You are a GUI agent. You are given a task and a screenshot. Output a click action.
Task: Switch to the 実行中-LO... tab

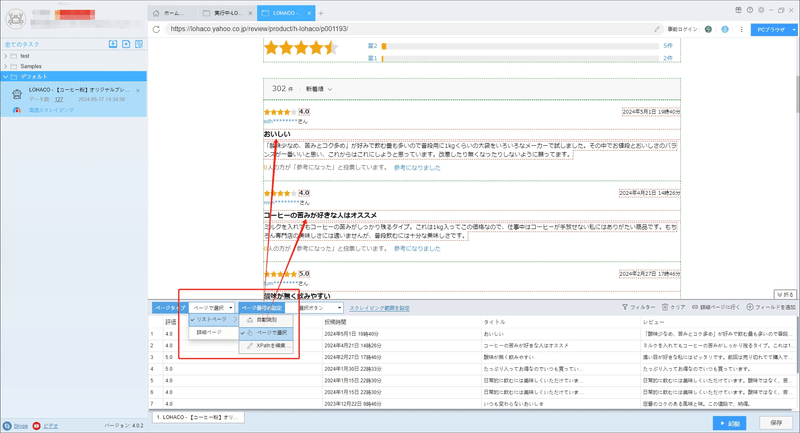(x=227, y=13)
